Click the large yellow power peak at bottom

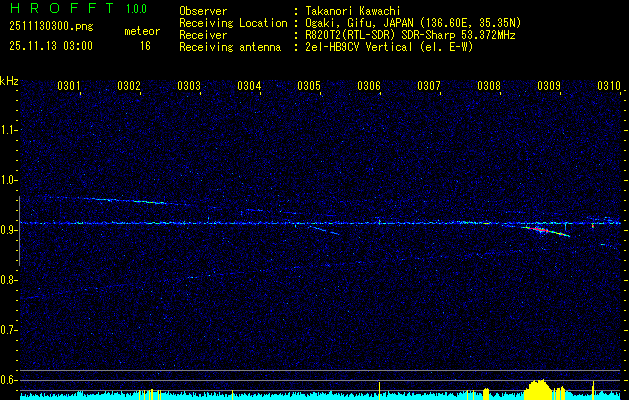coord(540,388)
